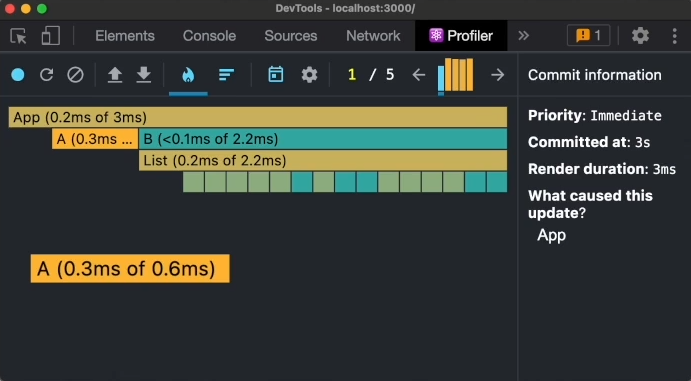Switch to the Flamegraph chart view
This screenshot has height=381, width=691.
(x=188, y=75)
